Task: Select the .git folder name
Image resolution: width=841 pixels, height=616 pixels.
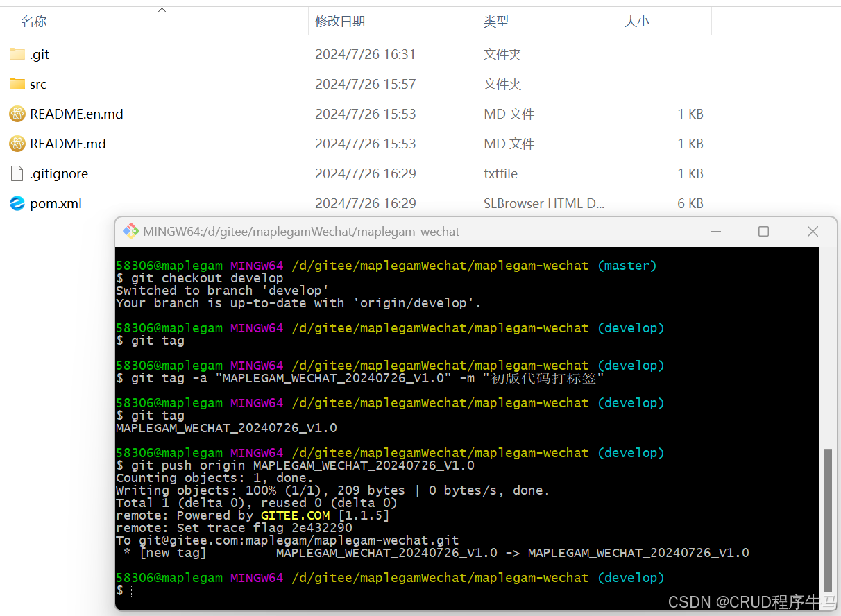Action: point(40,54)
